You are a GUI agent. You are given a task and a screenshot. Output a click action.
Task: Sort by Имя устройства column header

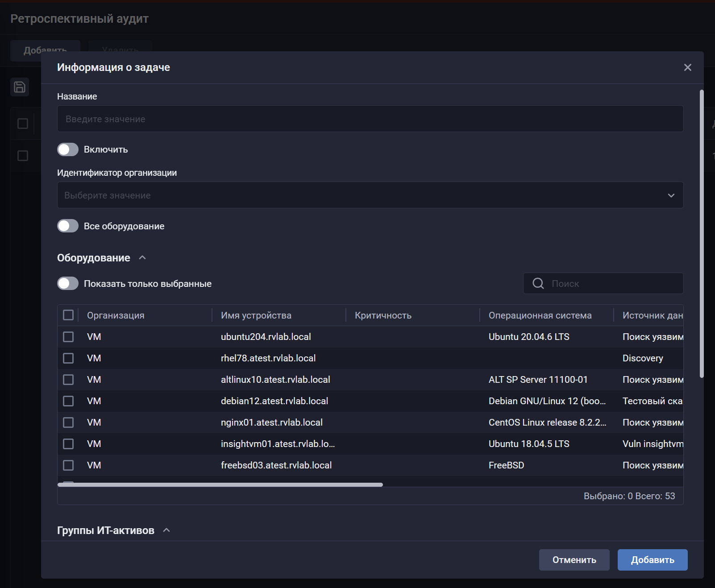[256, 315]
